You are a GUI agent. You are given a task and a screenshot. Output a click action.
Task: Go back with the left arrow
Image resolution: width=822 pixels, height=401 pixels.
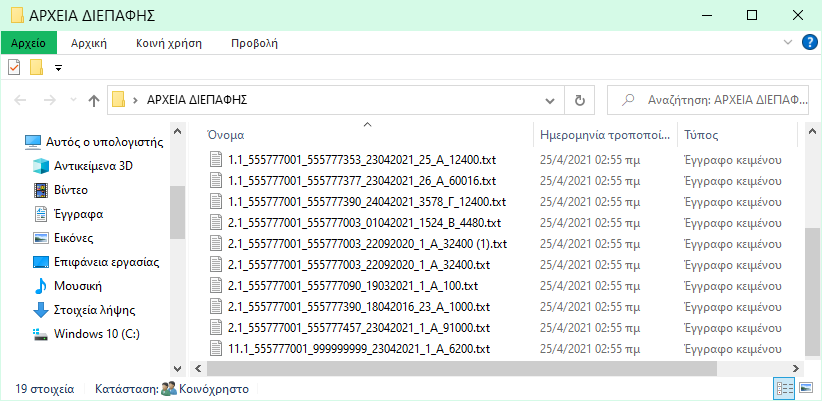tap(20, 100)
